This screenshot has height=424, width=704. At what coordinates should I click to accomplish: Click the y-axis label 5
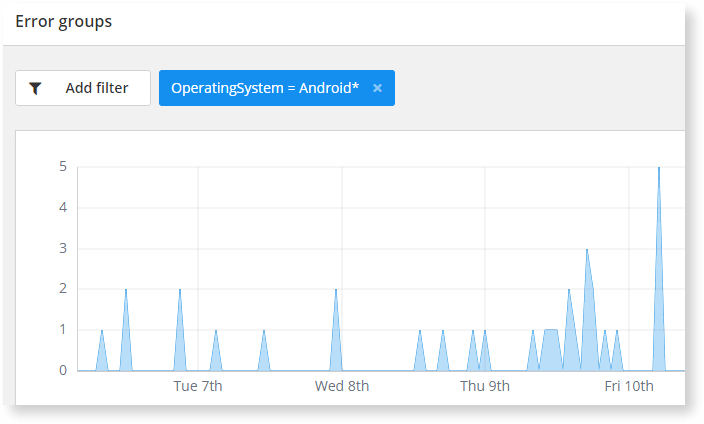click(62, 167)
